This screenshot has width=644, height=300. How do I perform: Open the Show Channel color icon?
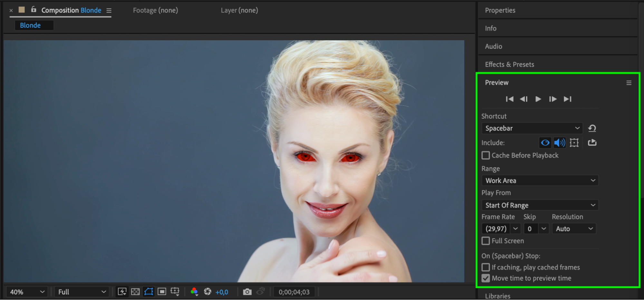(194, 292)
